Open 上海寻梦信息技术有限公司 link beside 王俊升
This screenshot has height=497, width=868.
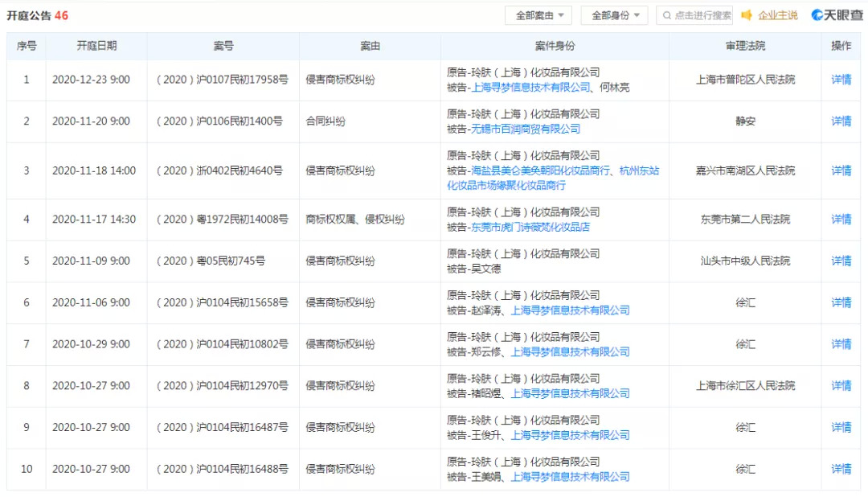(570, 436)
